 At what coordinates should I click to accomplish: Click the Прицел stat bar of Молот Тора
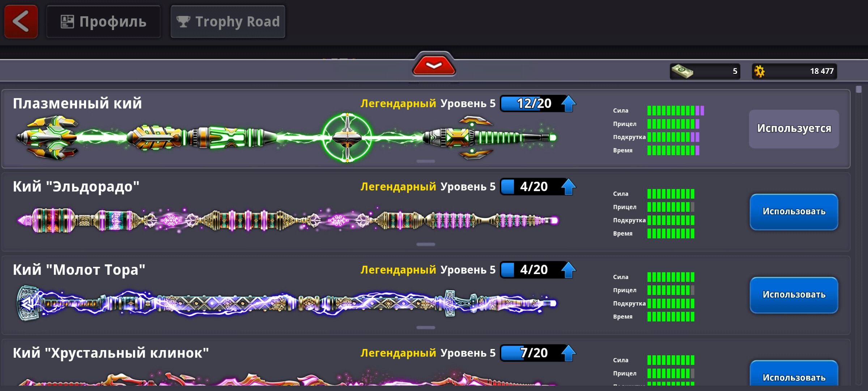[x=671, y=290]
